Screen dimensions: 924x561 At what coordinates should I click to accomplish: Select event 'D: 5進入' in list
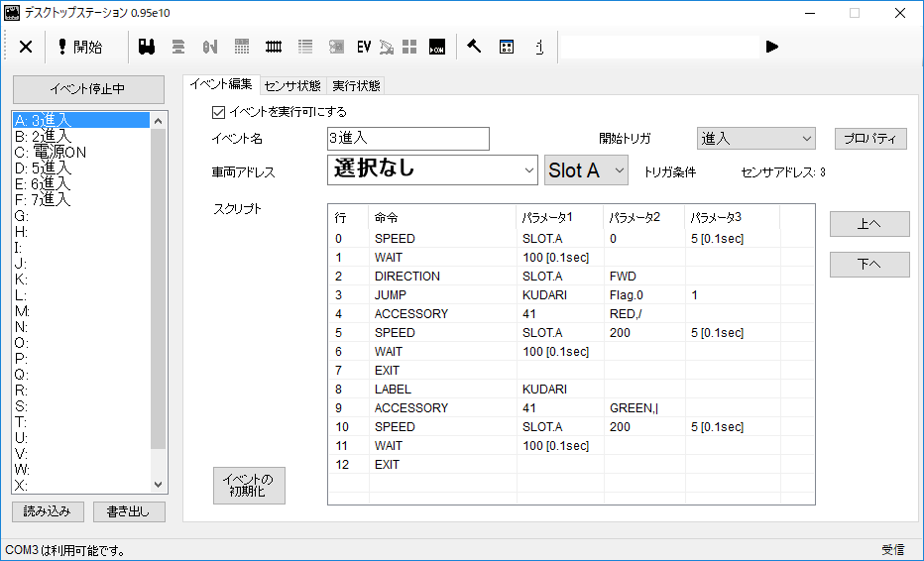click(x=81, y=168)
